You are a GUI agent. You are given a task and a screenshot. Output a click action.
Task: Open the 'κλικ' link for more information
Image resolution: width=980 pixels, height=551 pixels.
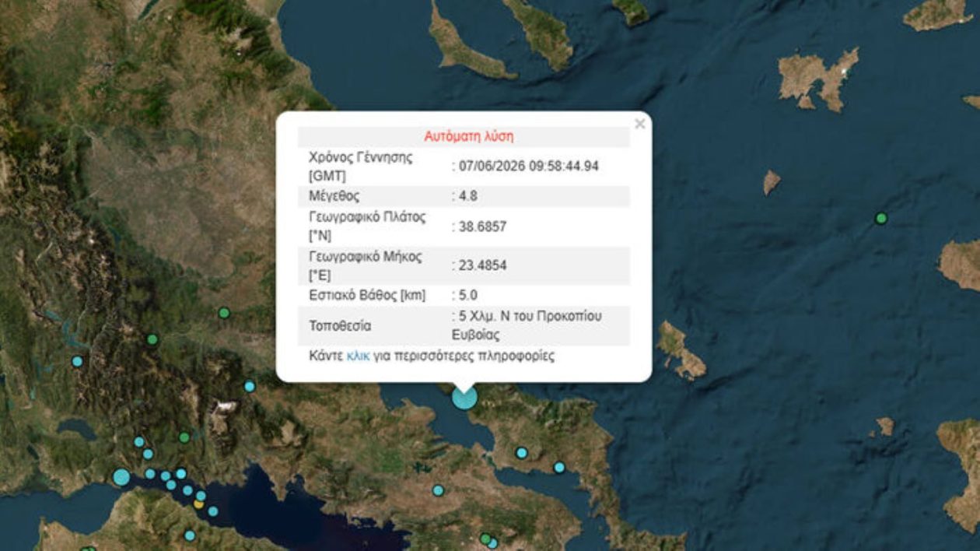tap(358, 356)
